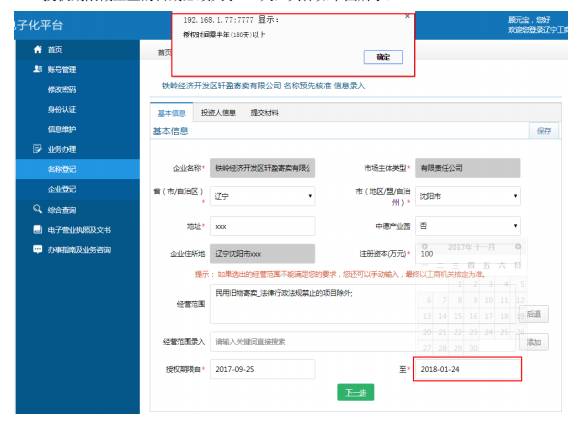The width and height of the screenshot is (584, 426).
Task: Select 企业登记 in the sidebar
Action: pyautogui.click(x=62, y=189)
